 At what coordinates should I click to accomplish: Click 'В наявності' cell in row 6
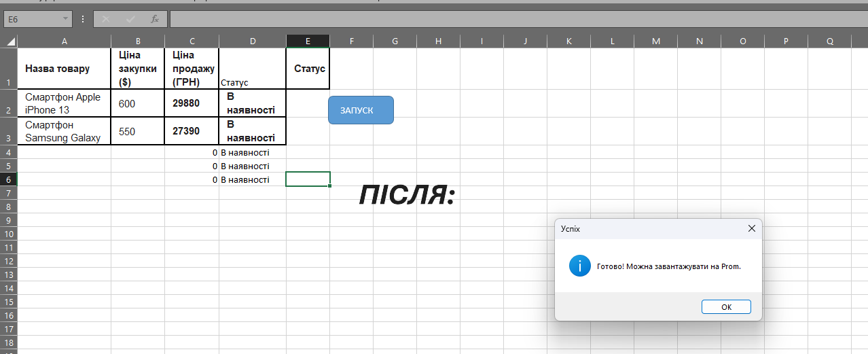click(x=253, y=179)
